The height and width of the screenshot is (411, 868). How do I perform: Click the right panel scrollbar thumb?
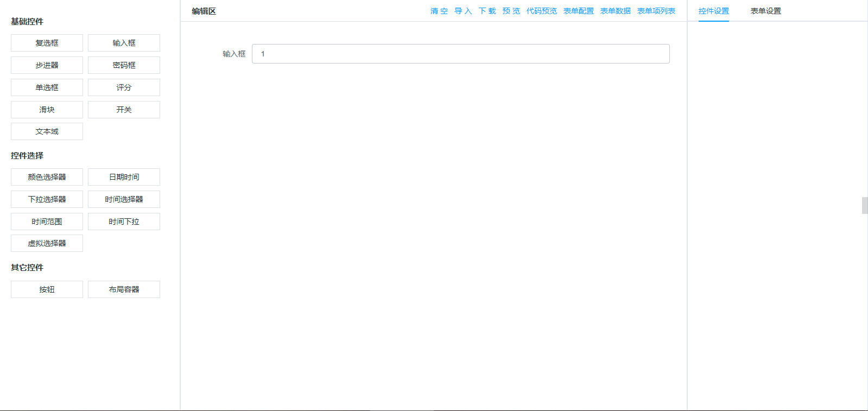pyautogui.click(x=865, y=206)
